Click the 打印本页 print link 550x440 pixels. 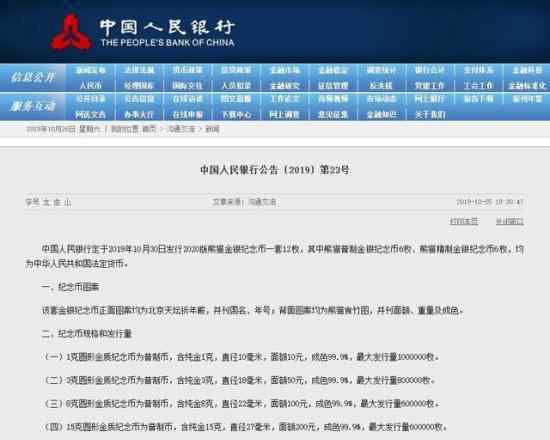[x=464, y=221]
